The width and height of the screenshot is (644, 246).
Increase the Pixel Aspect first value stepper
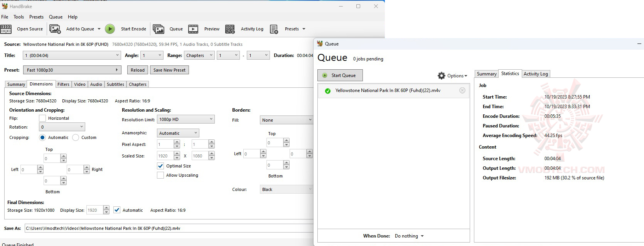(x=177, y=142)
